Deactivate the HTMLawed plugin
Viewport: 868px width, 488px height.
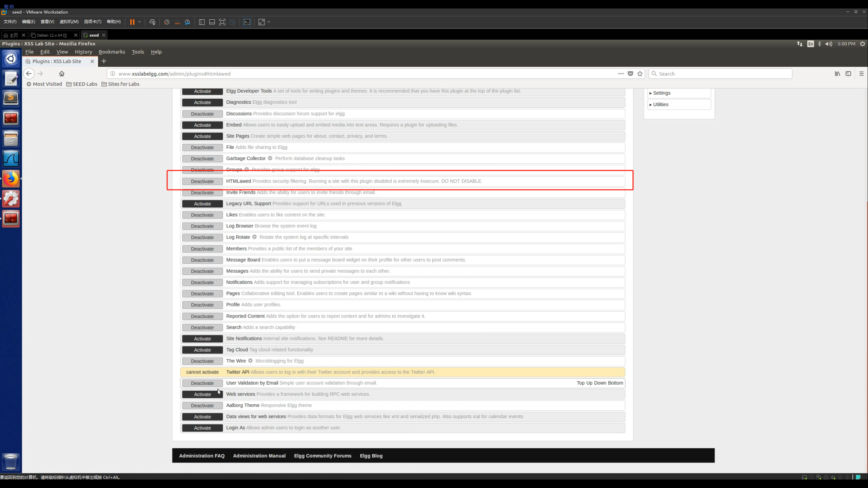click(x=202, y=181)
